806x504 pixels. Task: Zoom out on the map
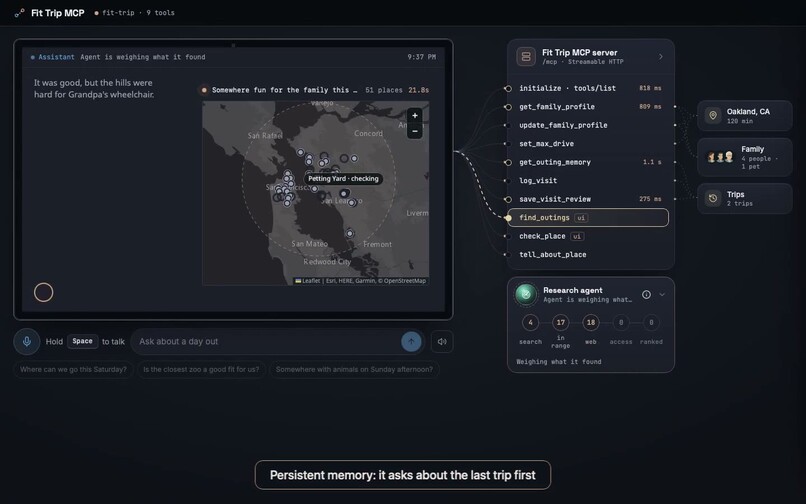(x=415, y=131)
